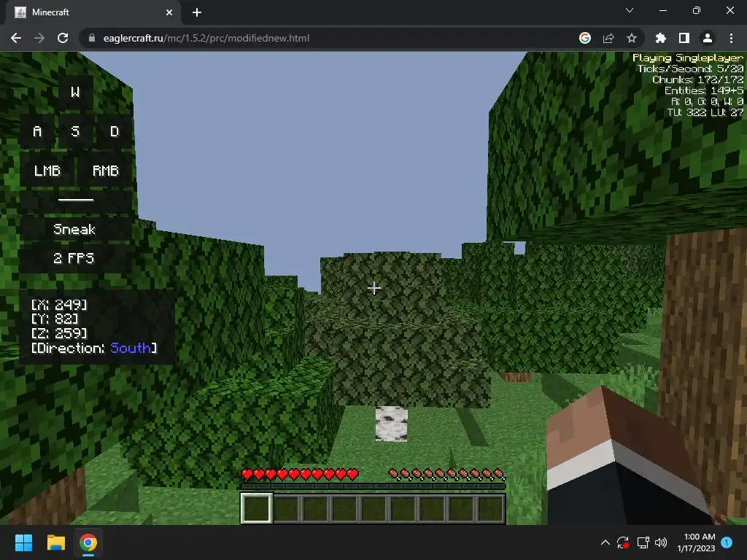Open File Explorer from taskbar
This screenshot has width=747, height=560.
55,542
